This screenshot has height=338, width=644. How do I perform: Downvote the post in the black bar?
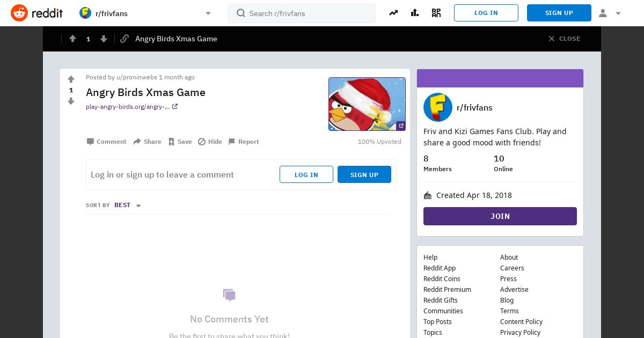(x=104, y=39)
